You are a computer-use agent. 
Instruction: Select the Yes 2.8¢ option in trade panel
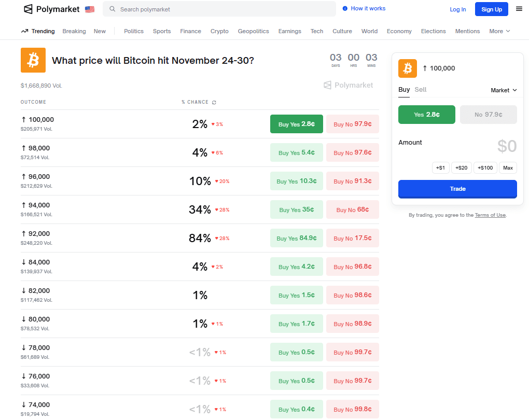[427, 115]
